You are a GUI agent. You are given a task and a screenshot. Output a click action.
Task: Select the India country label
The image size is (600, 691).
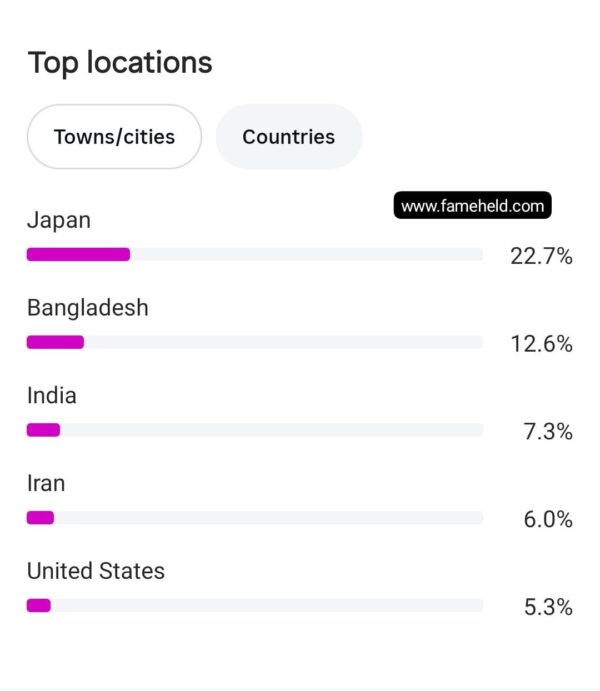point(52,395)
